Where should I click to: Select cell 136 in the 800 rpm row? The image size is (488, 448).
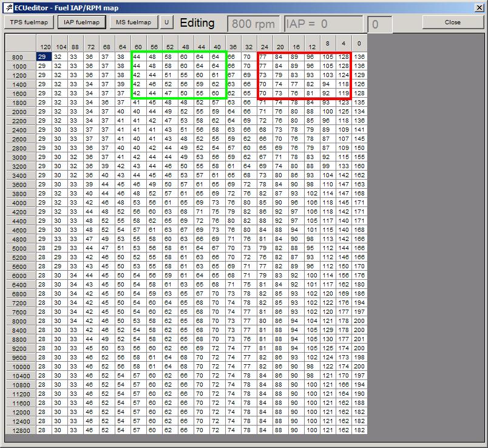pos(359,57)
